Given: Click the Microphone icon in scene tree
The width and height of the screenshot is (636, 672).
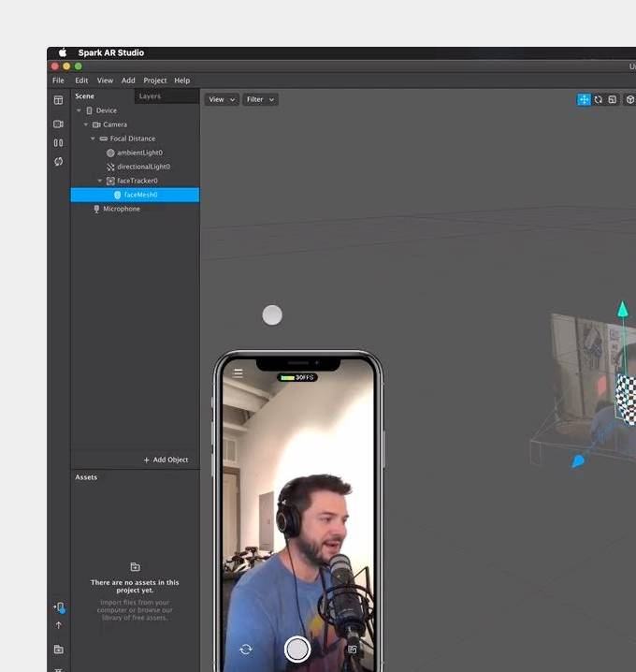Looking at the screenshot, I should (96, 209).
